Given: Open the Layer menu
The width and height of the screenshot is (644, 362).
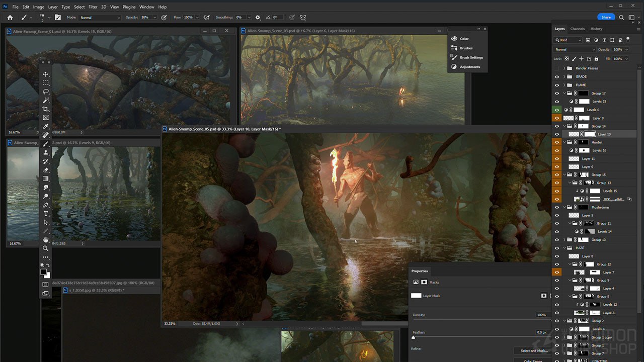Looking at the screenshot, I should coord(53,7).
